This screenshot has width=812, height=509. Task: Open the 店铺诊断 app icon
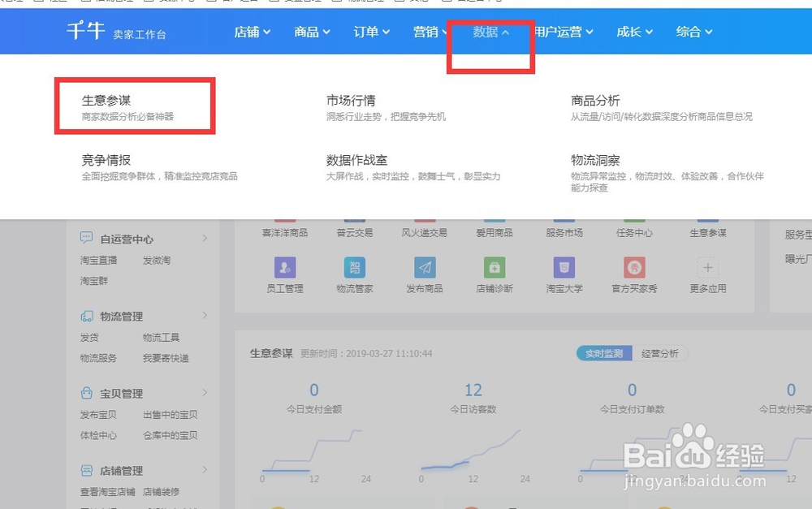(x=495, y=268)
